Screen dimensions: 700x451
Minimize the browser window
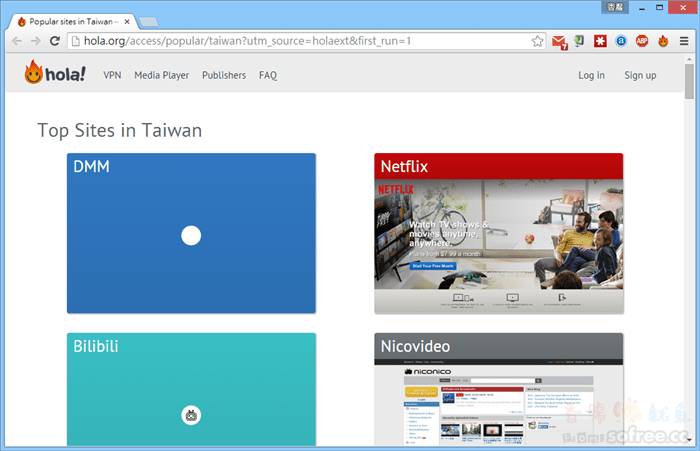[642, 7]
